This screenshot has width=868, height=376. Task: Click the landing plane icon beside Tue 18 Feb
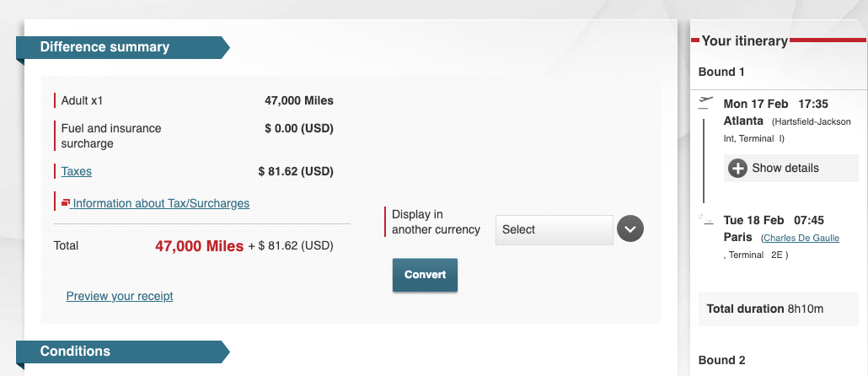pyautogui.click(x=705, y=219)
